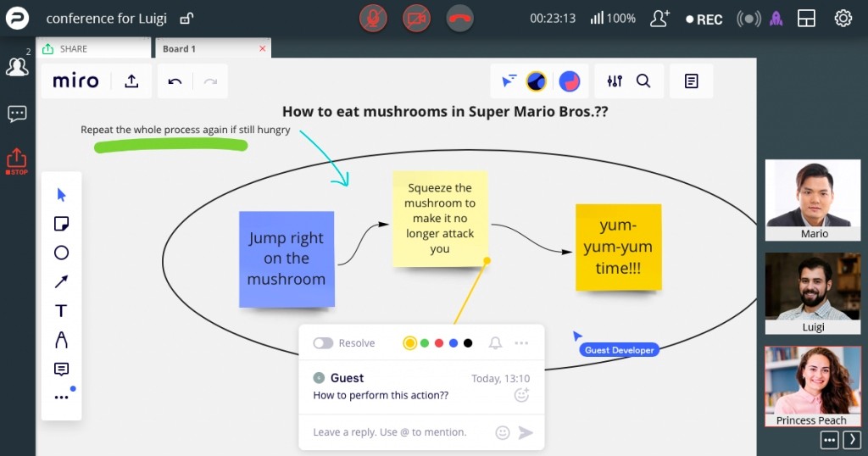Add emoji reaction to Guest comment
This screenshot has height=456, width=868.
tap(521, 395)
